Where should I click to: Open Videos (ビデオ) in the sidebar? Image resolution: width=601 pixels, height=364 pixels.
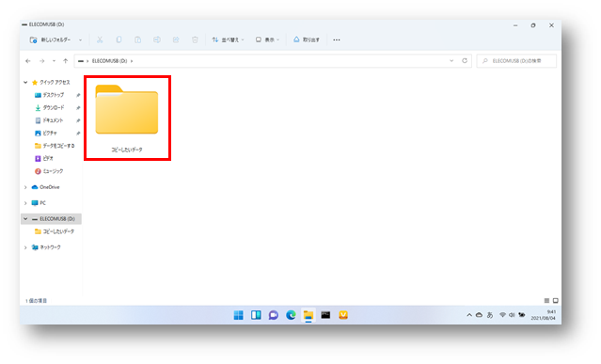44,158
